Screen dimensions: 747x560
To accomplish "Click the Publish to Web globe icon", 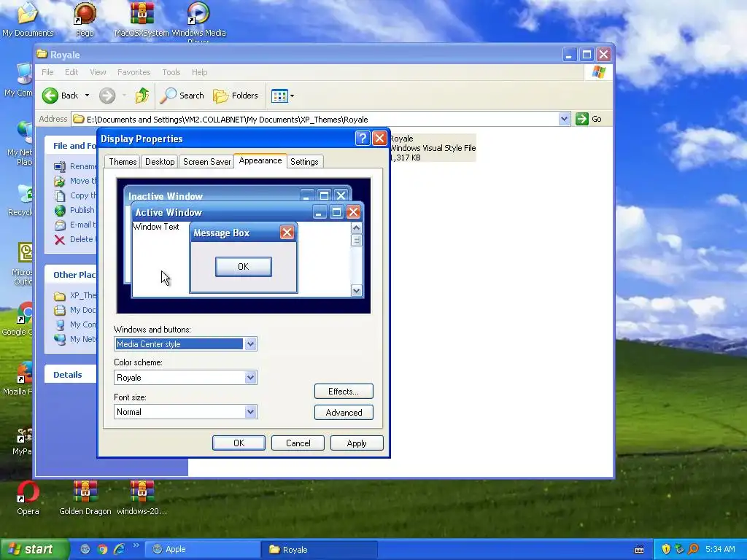I will (60, 210).
